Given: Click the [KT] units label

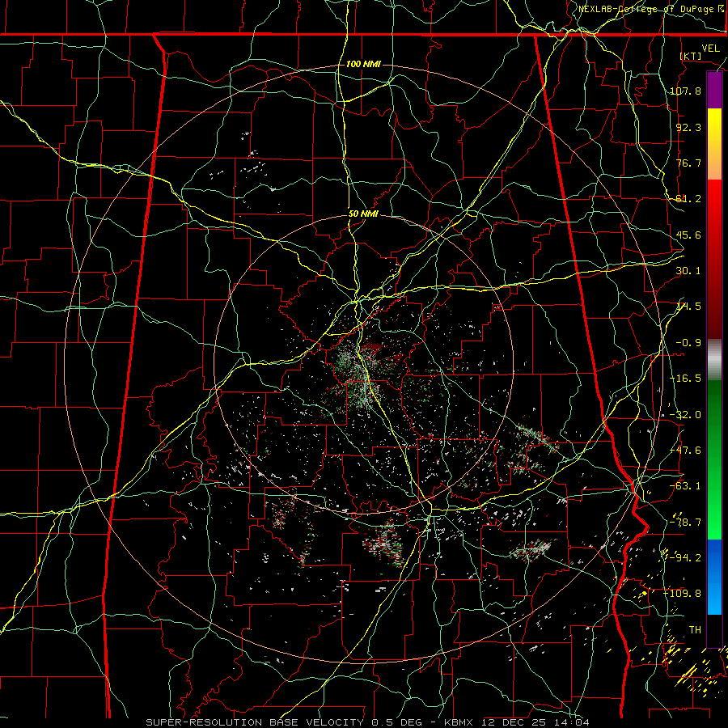Looking at the screenshot, I should coord(691,56).
